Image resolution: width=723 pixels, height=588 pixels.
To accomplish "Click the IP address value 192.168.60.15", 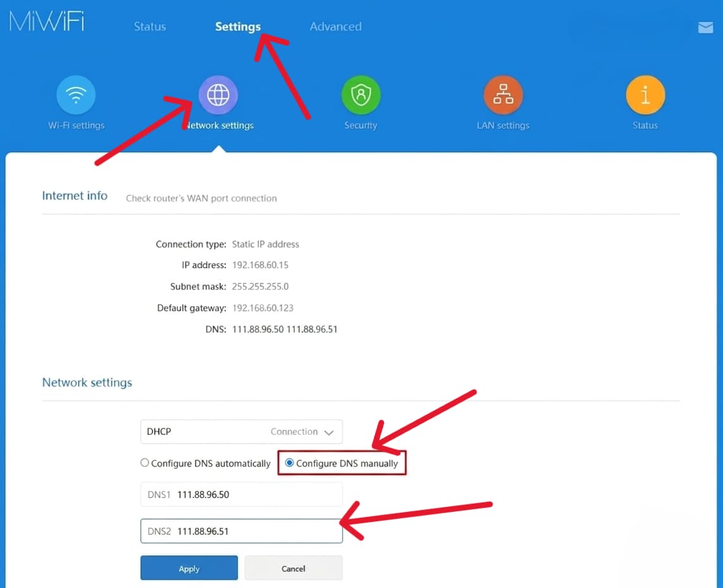I will (260, 265).
